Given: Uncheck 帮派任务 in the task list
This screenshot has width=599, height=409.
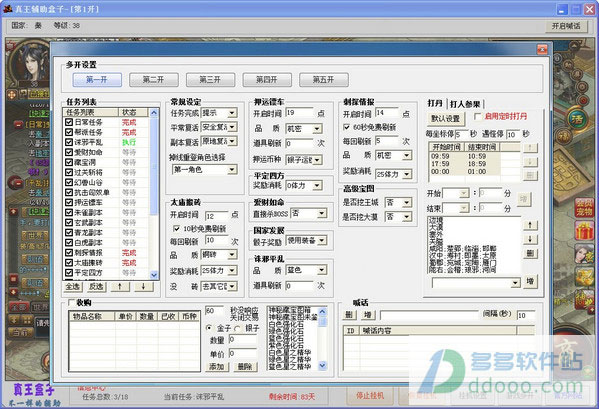Looking at the screenshot, I should pyautogui.click(x=69, y=132).
